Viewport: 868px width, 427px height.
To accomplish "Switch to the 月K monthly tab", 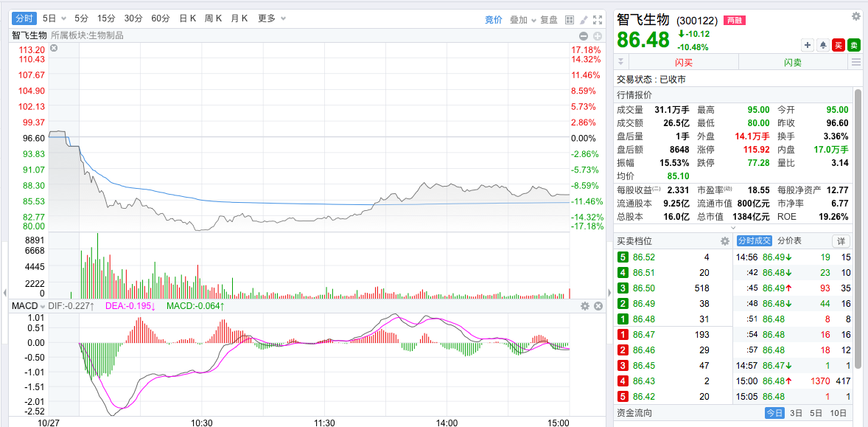I will tap(239, 18).
